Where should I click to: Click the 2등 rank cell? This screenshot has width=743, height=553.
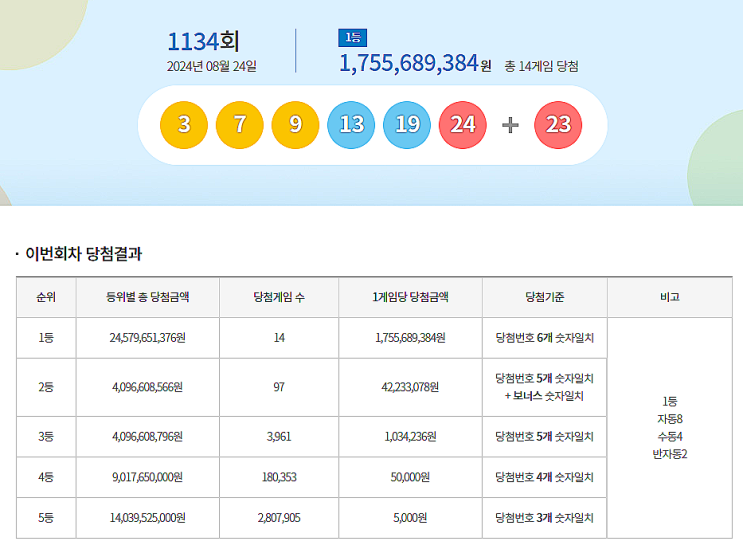click(46, 387)
